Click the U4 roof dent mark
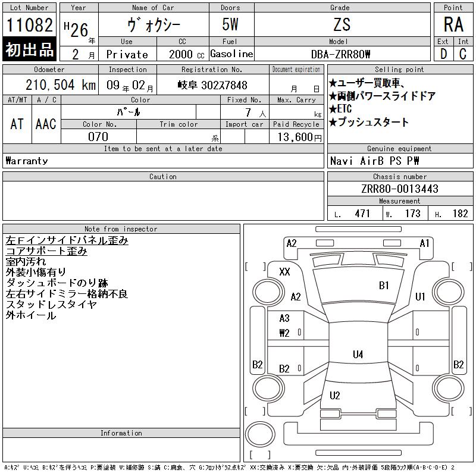The width and height of the screenshot is (476, 476). [358, 354]
